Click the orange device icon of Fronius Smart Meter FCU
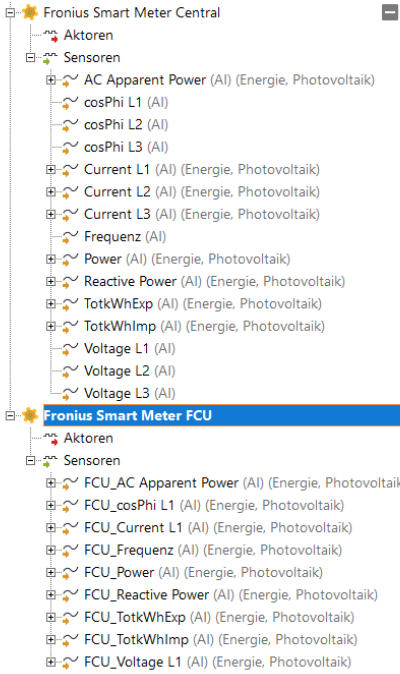400x674 pixels. (x=30, y=415)
